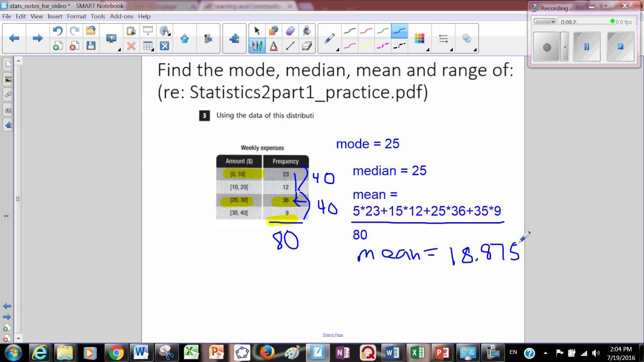
Task: Save the notebook file
Action: (91, 46)
